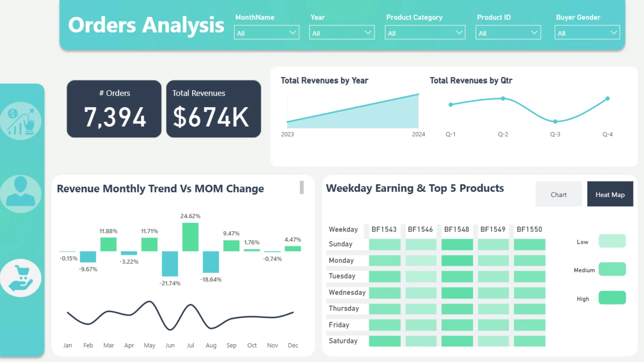Expand the Year slicer dropdown
Image resolution: width=644 pixels, height=362 pixels.
coord(342,33)
